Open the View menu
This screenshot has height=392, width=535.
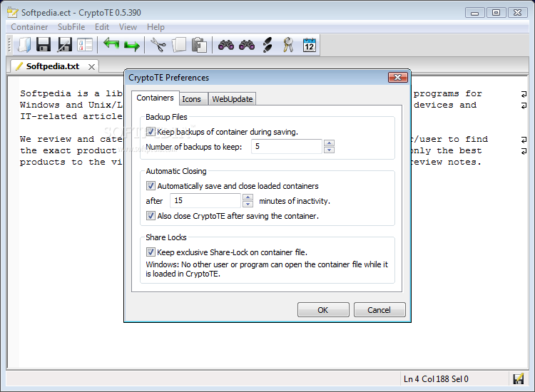pos(128,27)
